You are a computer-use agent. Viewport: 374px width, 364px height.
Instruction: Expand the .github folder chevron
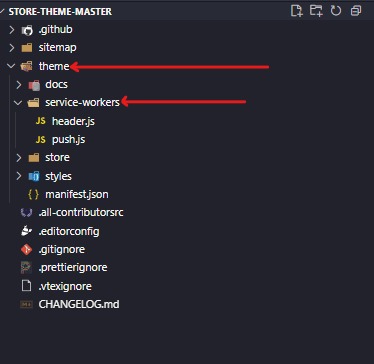click(x=12, y=30)
